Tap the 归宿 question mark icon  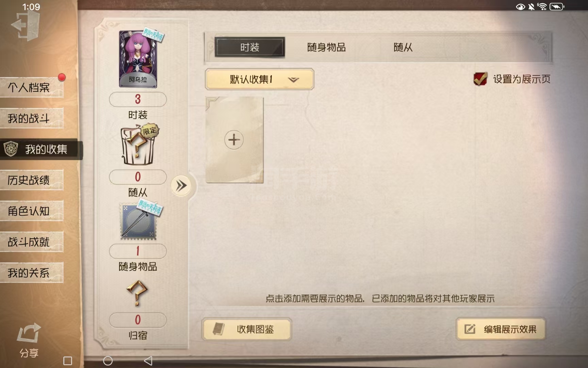tap(137, 293)
